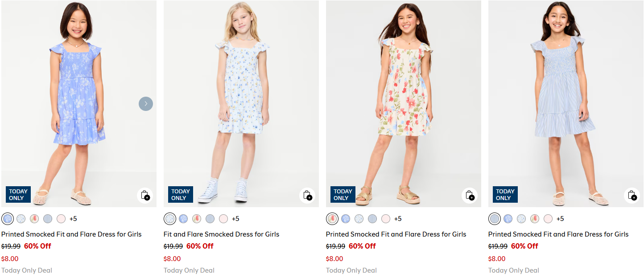Screen dimensions: 644x278
Task: Quick-add the first blue floral dress to bag
Action: 145,195
